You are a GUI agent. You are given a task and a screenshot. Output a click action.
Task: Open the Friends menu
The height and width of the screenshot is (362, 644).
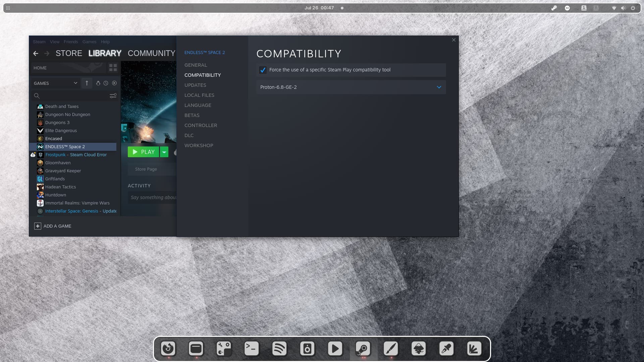click(x=70, y=42)
